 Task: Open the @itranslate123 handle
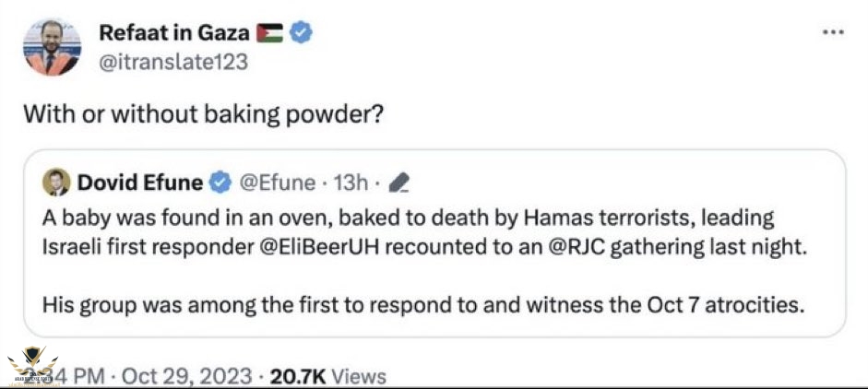pos(172,62)
